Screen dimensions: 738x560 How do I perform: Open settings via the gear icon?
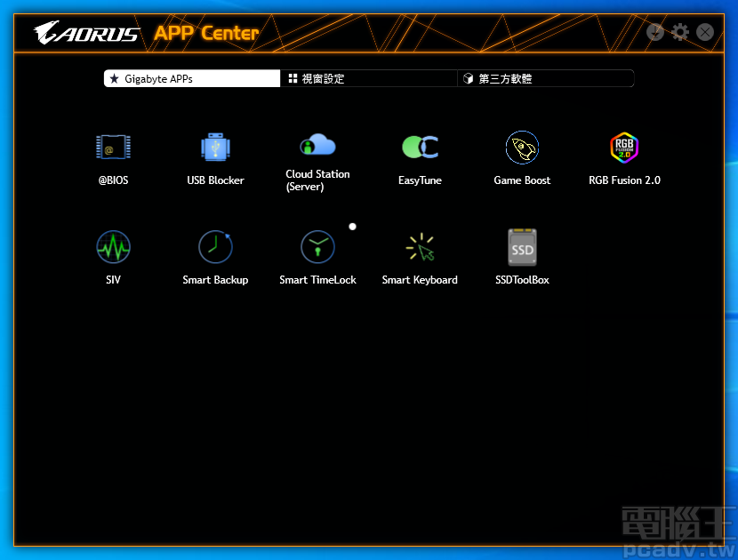[x=680, y=33]
